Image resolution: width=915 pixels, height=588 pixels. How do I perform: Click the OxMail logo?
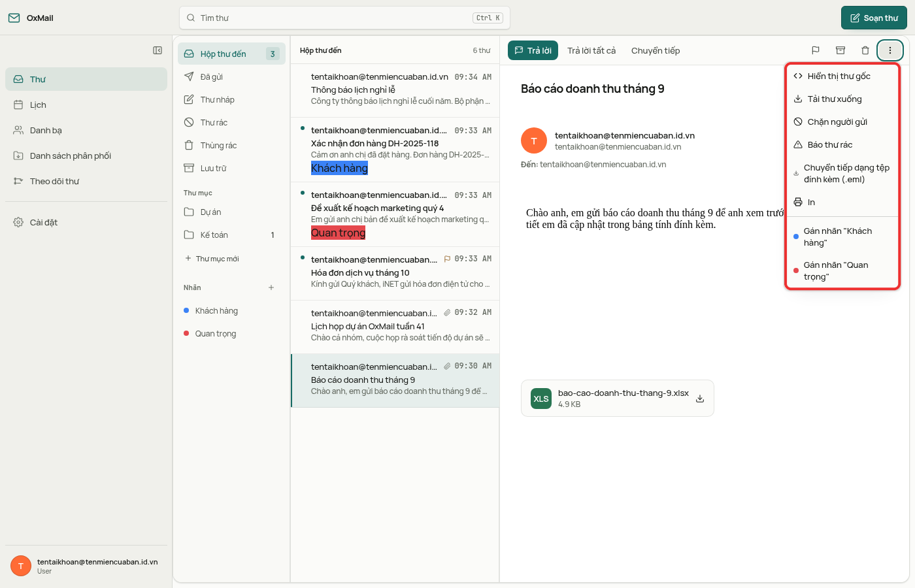pyautogui.click(x=31, y=18)
